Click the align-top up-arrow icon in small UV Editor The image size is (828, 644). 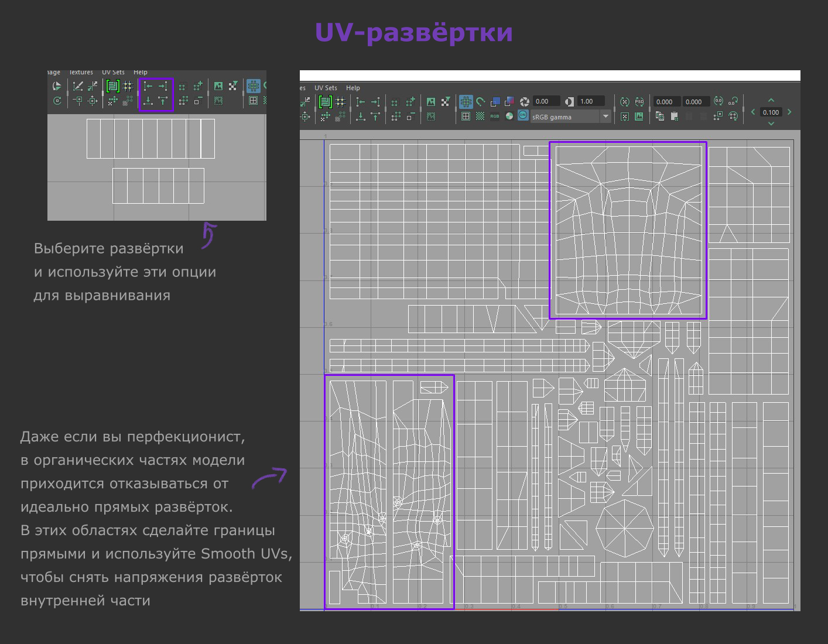coord(163,101)
